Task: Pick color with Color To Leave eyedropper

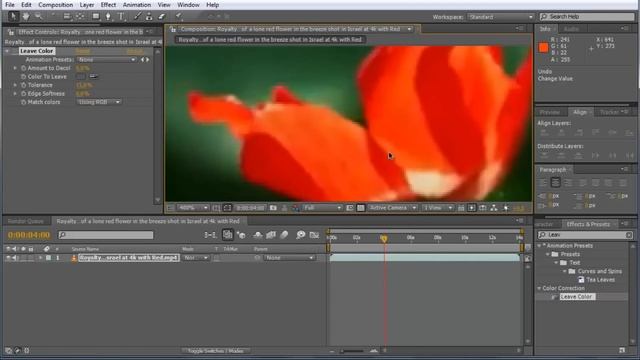Action: coord(94,76)
